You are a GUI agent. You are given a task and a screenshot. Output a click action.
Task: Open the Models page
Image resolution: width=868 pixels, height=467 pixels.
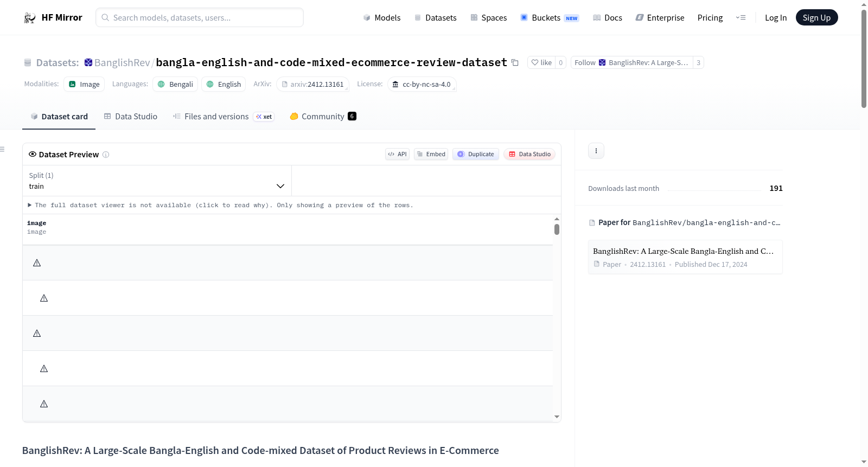tap(382, 18)
